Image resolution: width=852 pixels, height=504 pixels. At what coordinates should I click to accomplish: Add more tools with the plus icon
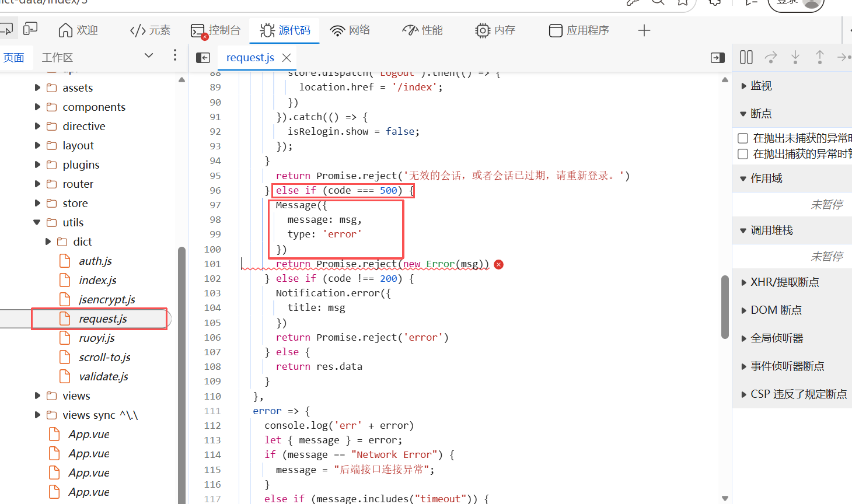[x=644, y=30]
